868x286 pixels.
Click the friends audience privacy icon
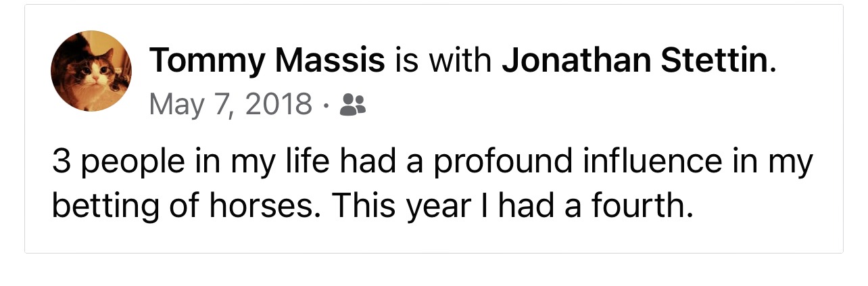point(352,105)
